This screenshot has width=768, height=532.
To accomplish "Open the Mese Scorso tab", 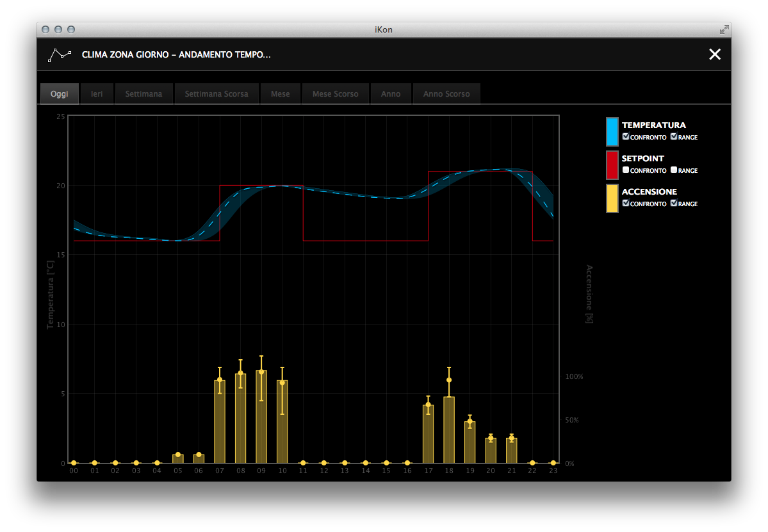I will pyautogui.click(x=336, y=93).
